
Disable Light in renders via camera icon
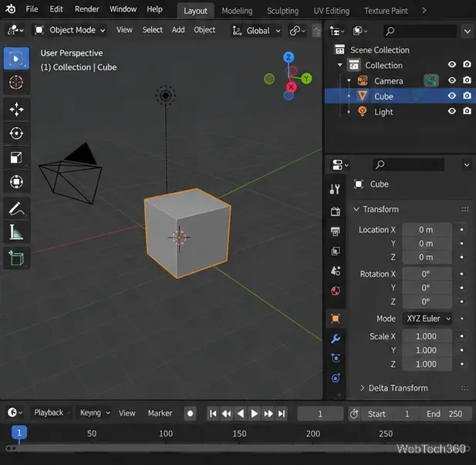(467, 111)
